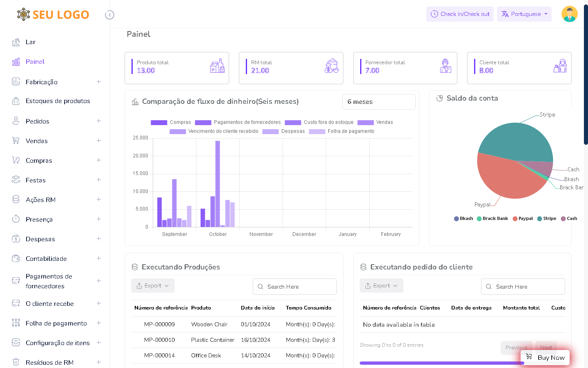The width and height of the screenshot is (588, 368).
Task: Open the Portuguese language dropdown
Action: (x=524, y=14)
